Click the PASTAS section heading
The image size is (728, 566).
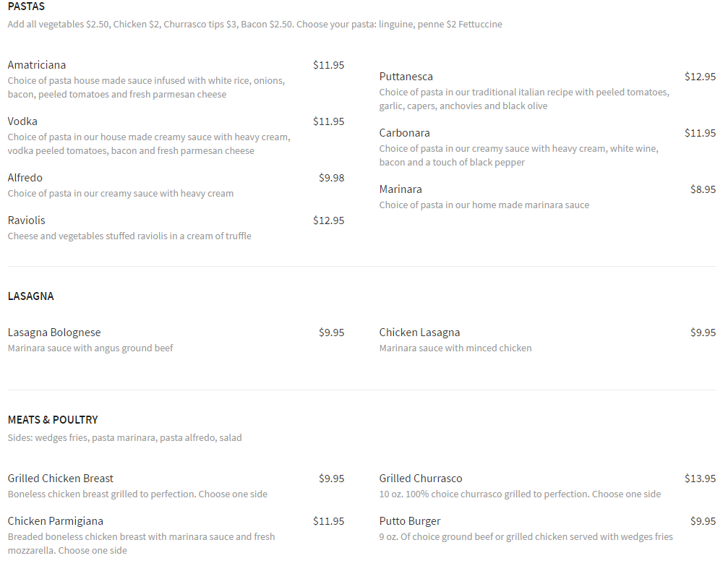point(26,7)
